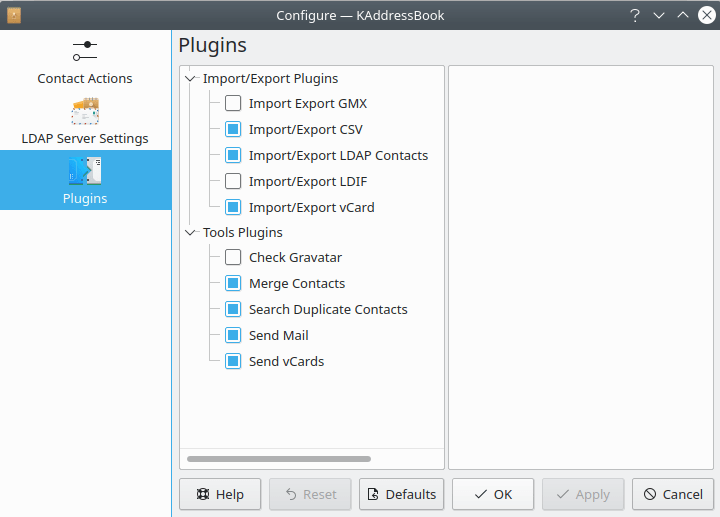Click the question mark help icon in title bar

tap(634, 15)
